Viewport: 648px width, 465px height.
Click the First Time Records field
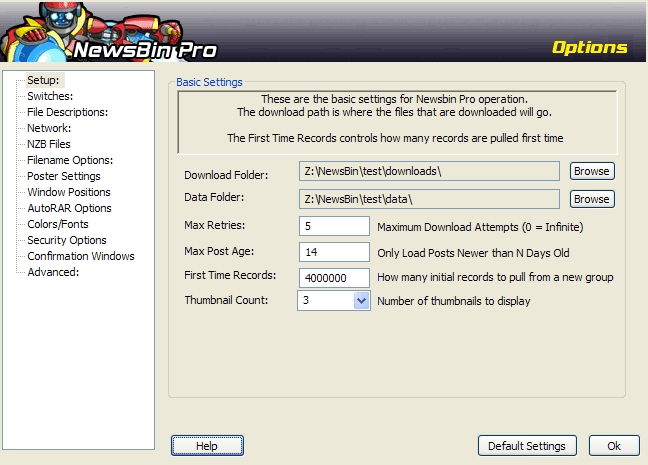pyautogui.click(x=334, y=278)
